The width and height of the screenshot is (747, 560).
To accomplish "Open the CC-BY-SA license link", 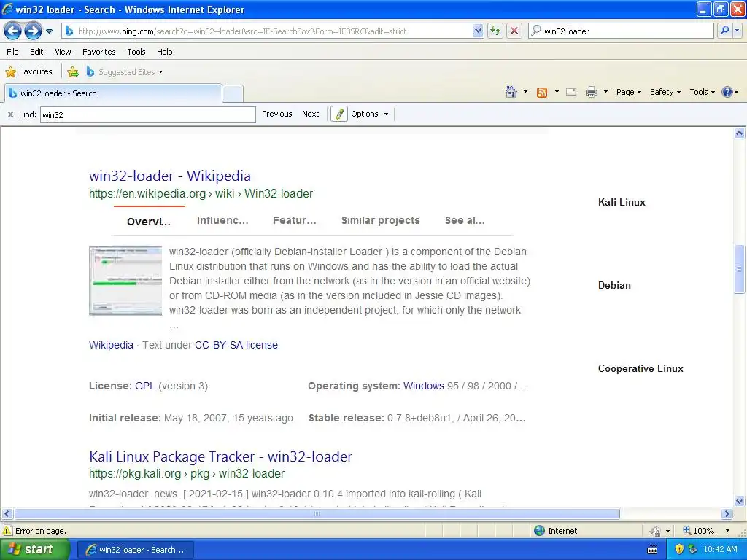I will point(236,345).
